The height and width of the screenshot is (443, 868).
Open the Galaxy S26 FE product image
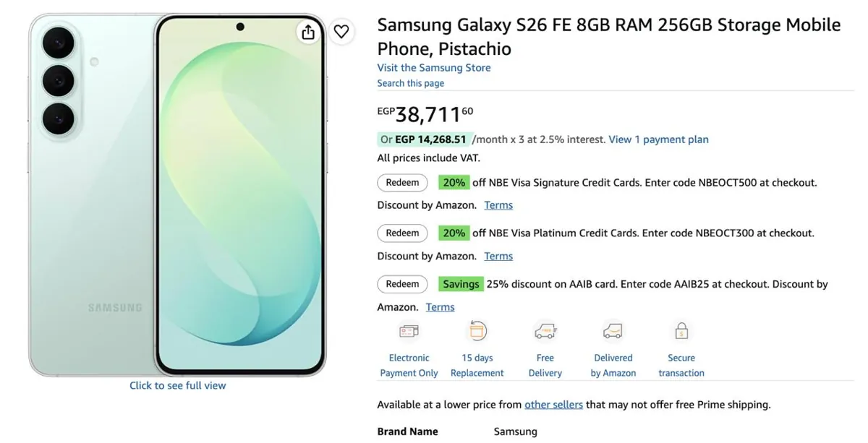[x=177, y=195]
